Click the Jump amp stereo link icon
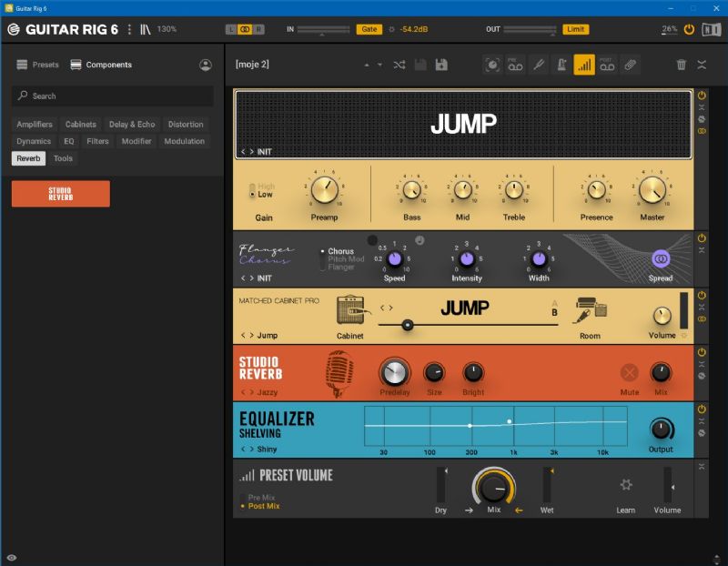The width and height of the screenshot is (728, 566). tap(702, 131)
